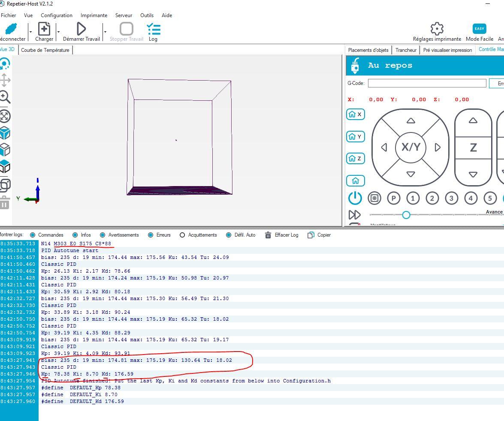This screenshot has width=504, height=421.
Task: Expand the dropdown arrow beside the connect button
Action: coord(30,32)
